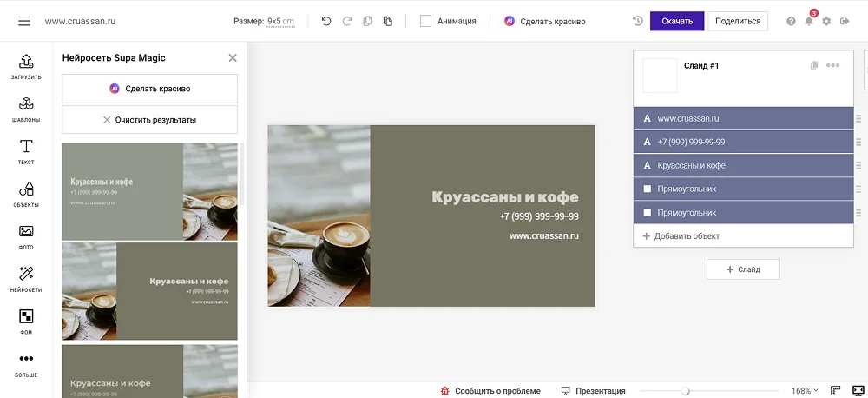Viewport: 868px width, 398px height.
Task: Open the Шаблоны templates panel
Action: pos(26,109)
